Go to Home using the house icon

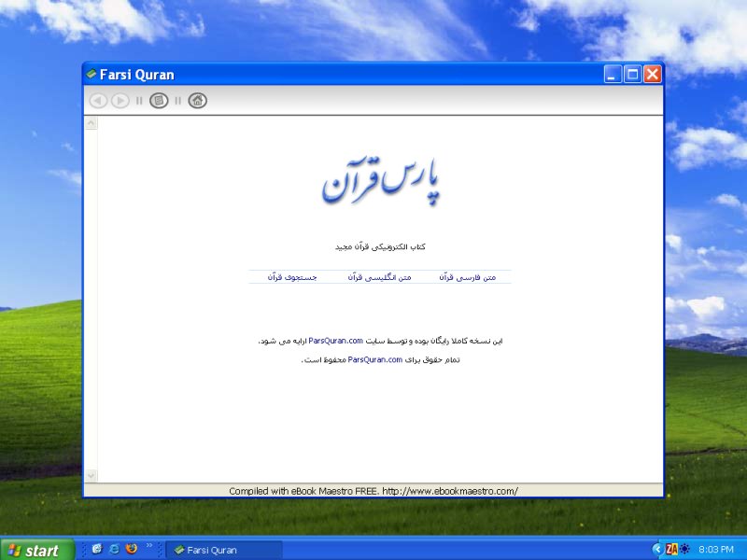click(x=197, y=101)
